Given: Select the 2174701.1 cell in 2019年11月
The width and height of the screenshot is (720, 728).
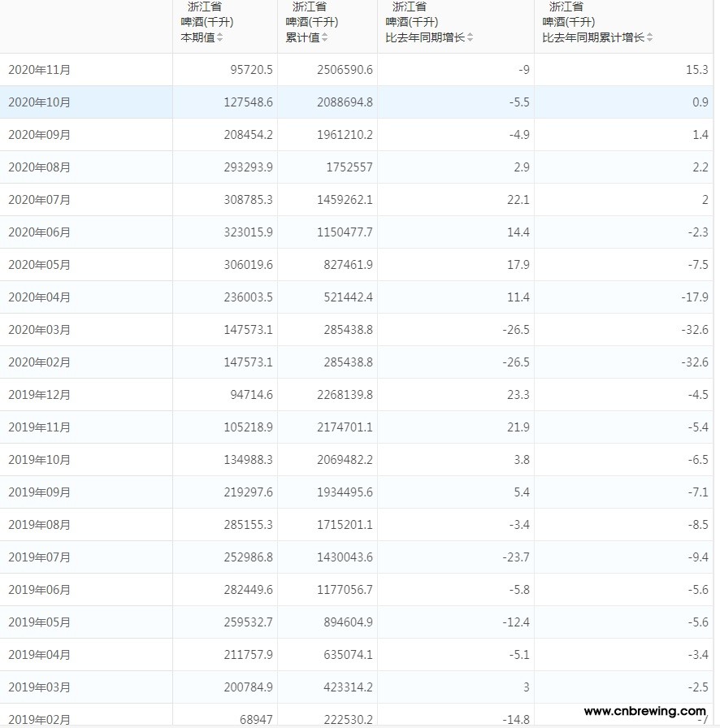Looking at the screenshot, I should [x=345, y=427].
